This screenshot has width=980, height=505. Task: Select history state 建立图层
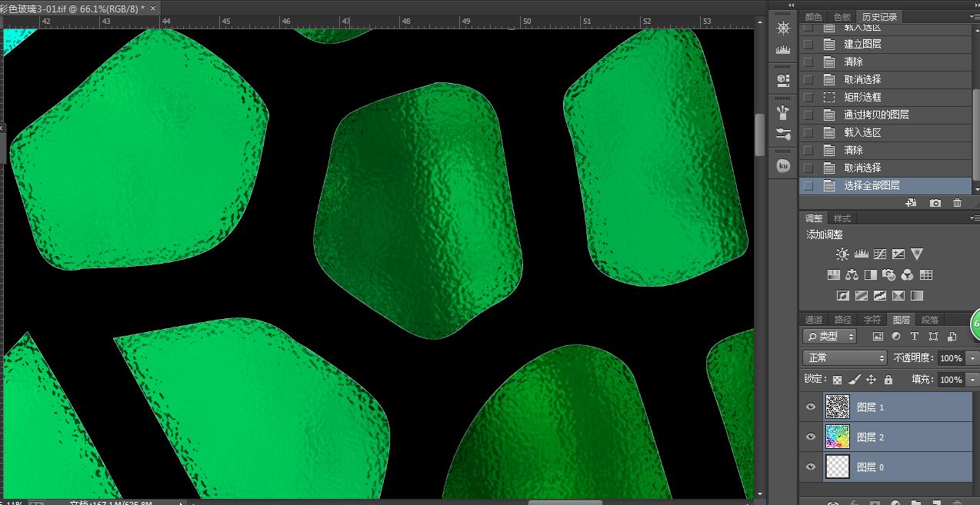[x=886, y=44]
